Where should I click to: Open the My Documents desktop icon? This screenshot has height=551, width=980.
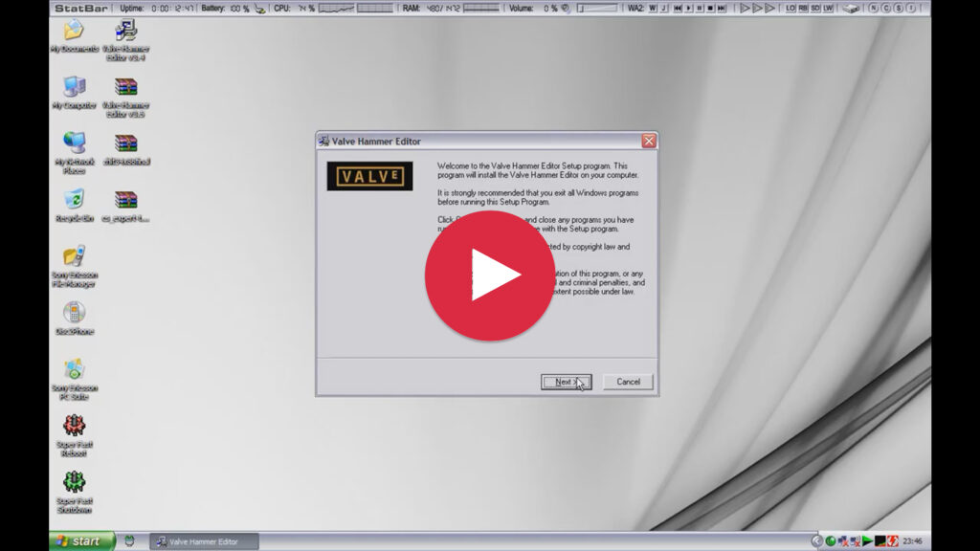(74, 36)
